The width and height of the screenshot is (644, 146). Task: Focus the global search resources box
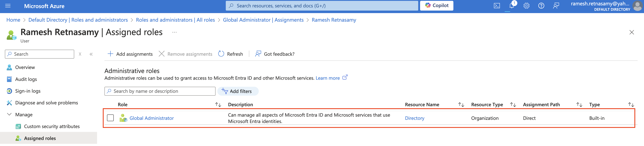pos(321,6)
